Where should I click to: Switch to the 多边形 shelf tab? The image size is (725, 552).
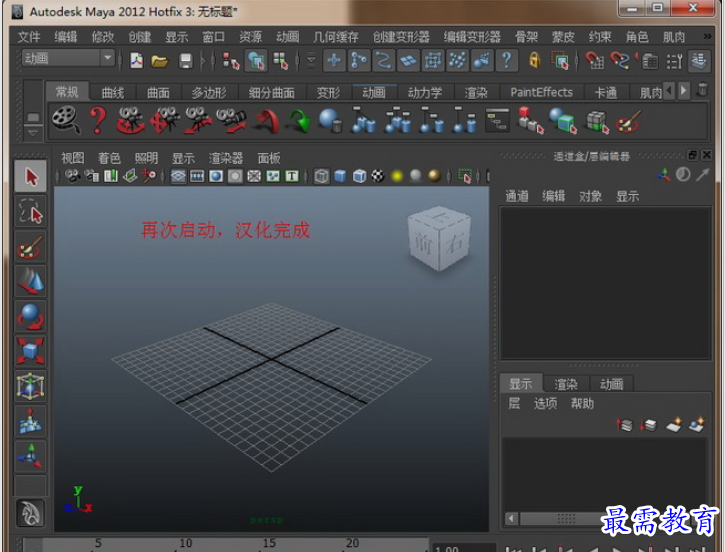coord(209,93)
